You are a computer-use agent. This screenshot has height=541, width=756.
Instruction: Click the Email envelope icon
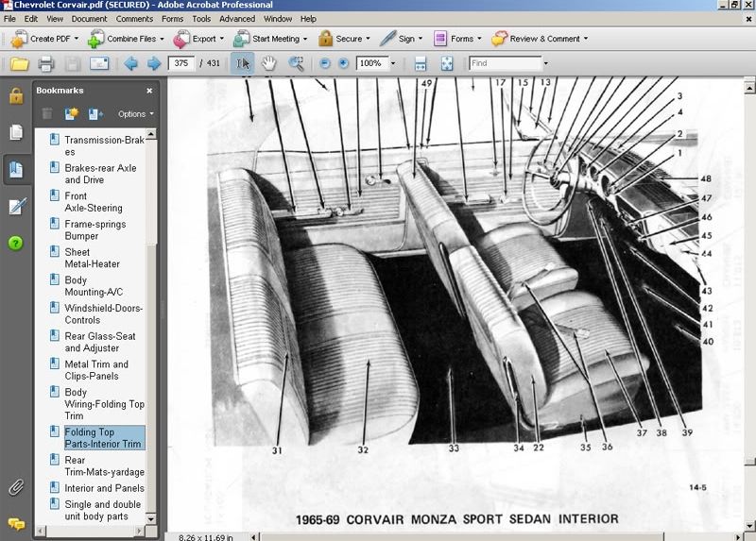click(99, 63)
